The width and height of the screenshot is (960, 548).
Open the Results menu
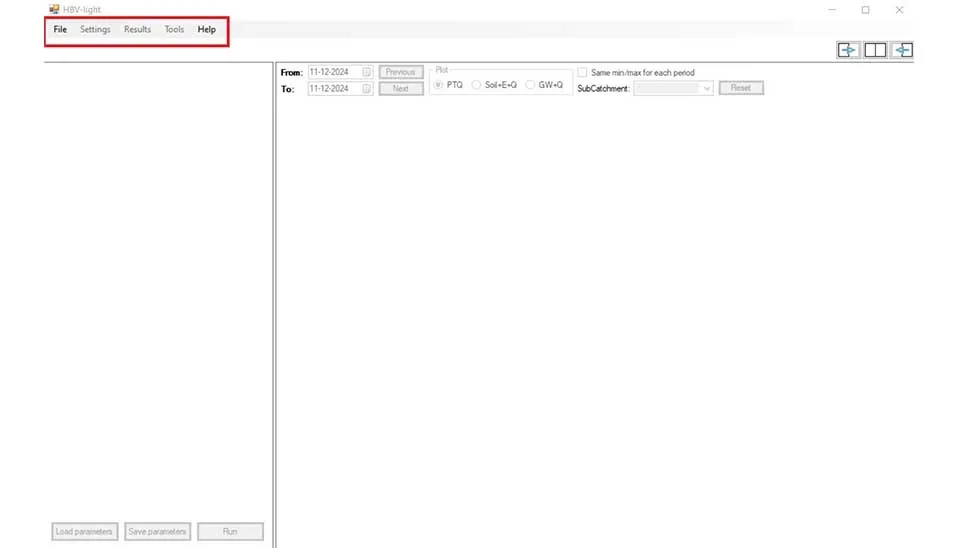point(137,30)
